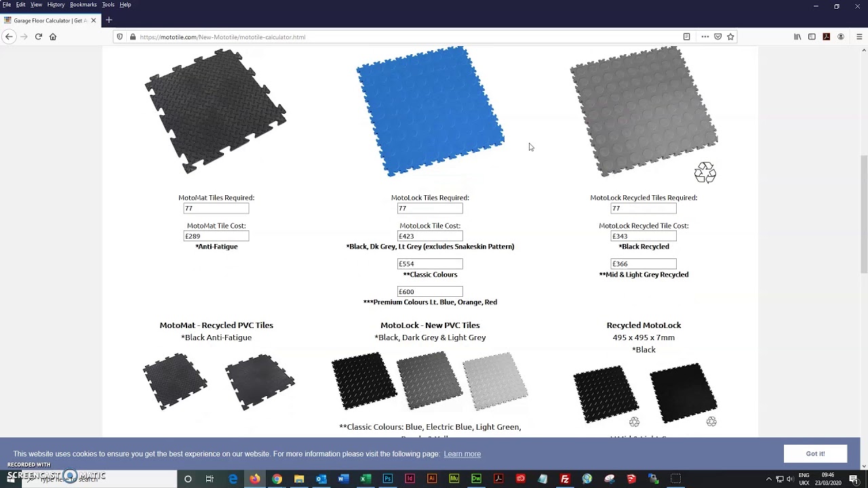
Task: Select the Garage Floor Calculator tab
Action: [51, 20]
